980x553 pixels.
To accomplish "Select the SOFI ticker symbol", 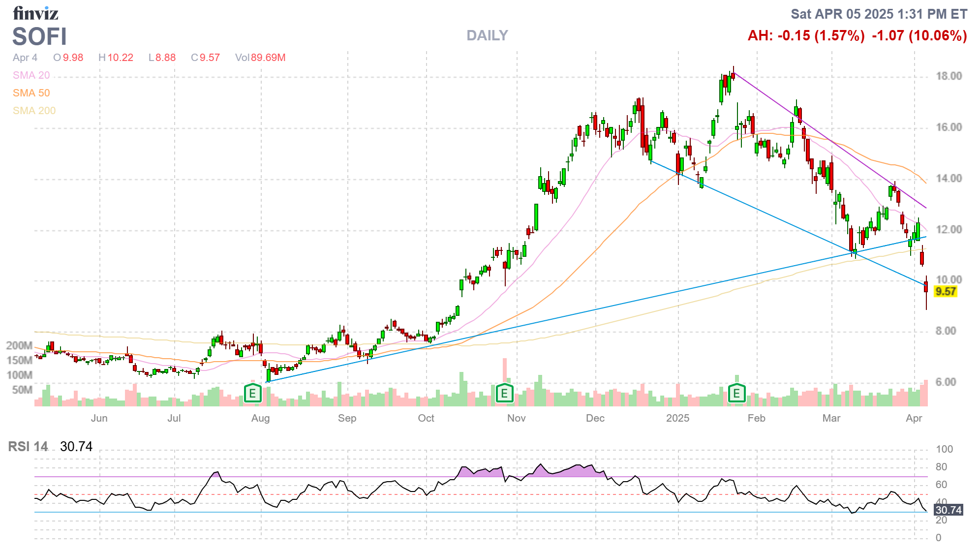I will click(x=39, y=36).
